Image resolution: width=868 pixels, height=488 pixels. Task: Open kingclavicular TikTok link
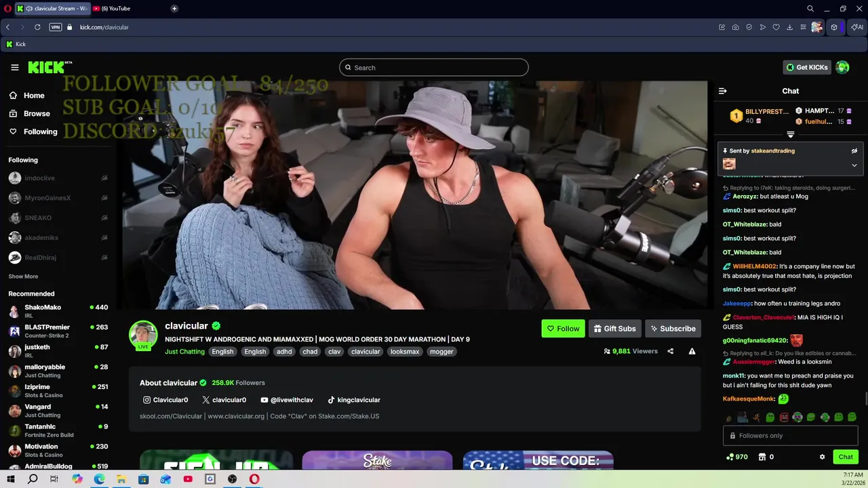pos(354,400)
